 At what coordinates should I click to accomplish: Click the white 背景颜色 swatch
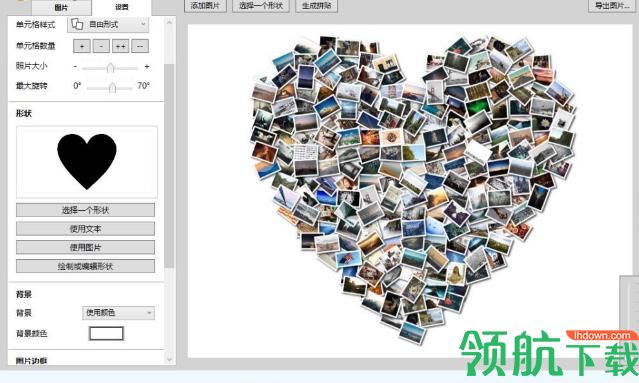click(106, 333)
